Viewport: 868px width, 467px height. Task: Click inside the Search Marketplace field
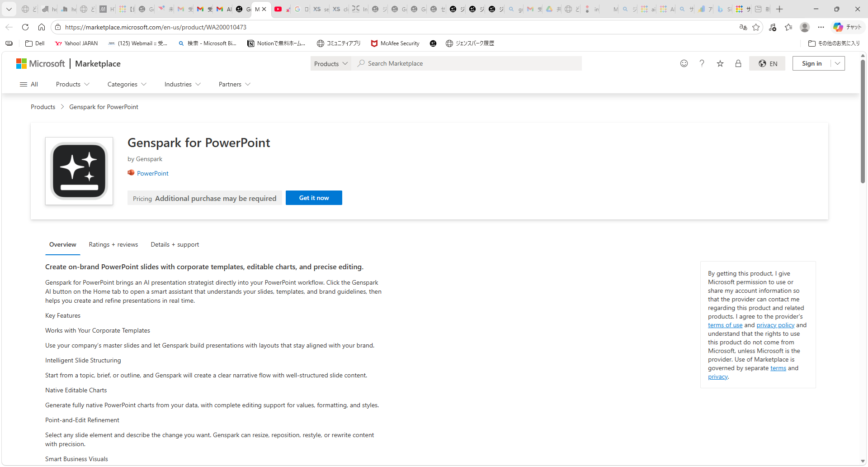coord(452,63)
